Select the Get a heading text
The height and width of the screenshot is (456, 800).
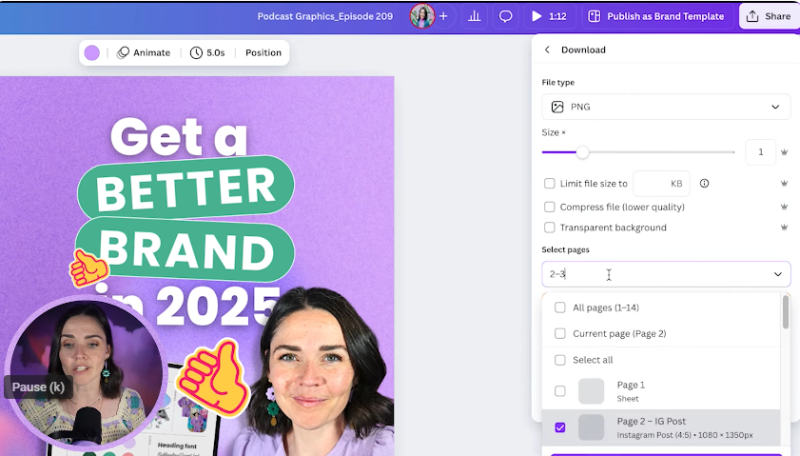pos(179,136)
